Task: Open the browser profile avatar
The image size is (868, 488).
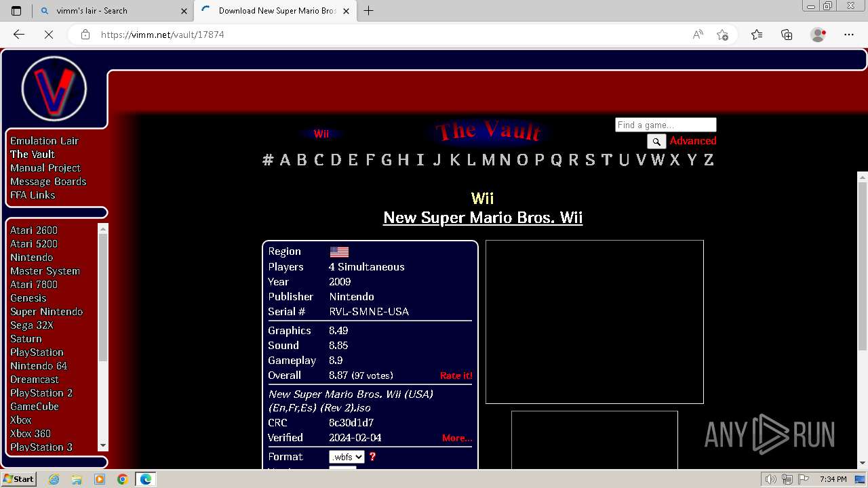Action: click(x=818, y=35)
